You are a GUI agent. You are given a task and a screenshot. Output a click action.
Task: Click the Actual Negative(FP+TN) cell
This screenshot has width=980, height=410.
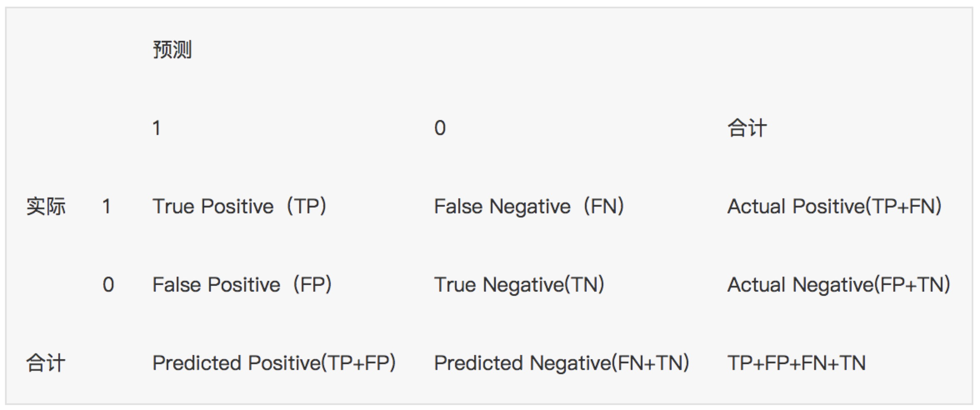point(839,285)
